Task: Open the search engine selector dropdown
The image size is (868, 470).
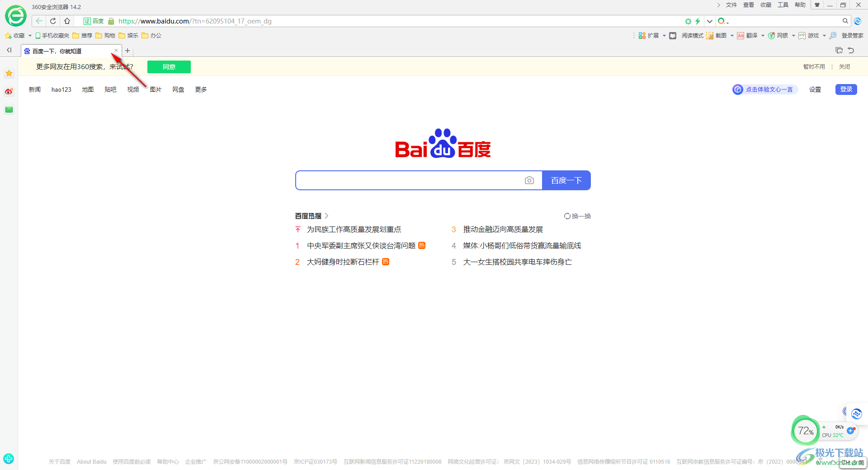Action: click(x=724, y=21)
